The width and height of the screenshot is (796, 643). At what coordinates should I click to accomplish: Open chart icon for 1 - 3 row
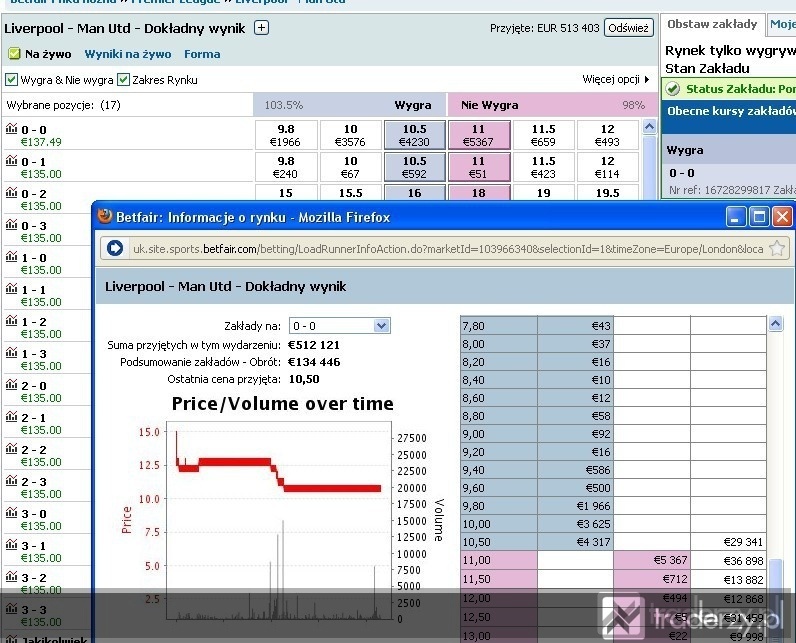click(x=11, y=353)
